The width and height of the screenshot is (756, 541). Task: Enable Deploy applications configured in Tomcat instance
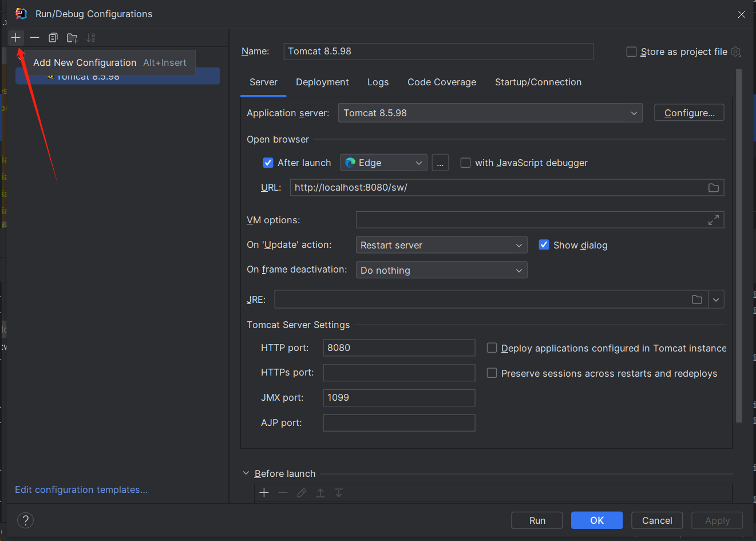point(492,348)
